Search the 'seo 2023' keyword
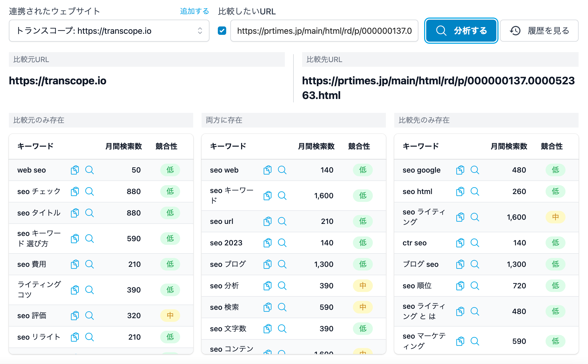The width and height of the screenshot is (588, 364). [x=282, y=243]
